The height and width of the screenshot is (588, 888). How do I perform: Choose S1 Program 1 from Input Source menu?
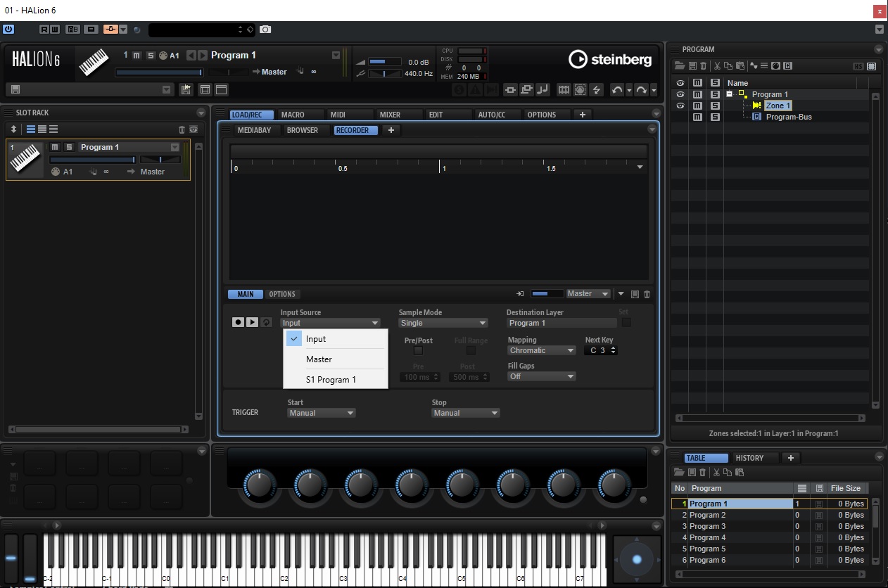click(335, 379)
